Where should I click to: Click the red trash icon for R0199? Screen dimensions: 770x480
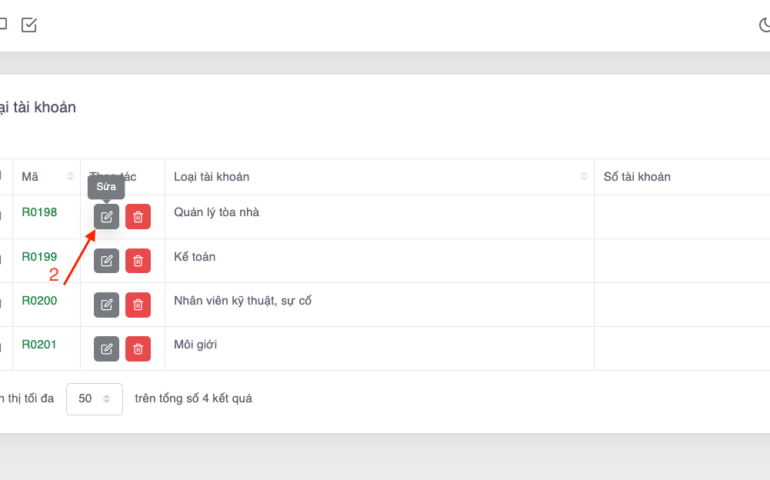pyautogui.click(x=138, y=261)
